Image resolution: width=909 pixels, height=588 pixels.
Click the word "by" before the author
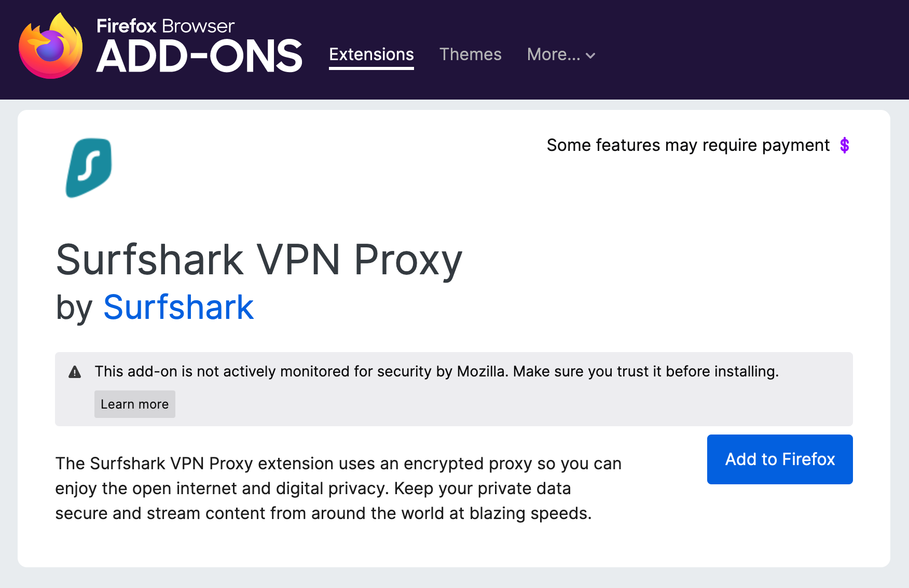tap(74, 307)
